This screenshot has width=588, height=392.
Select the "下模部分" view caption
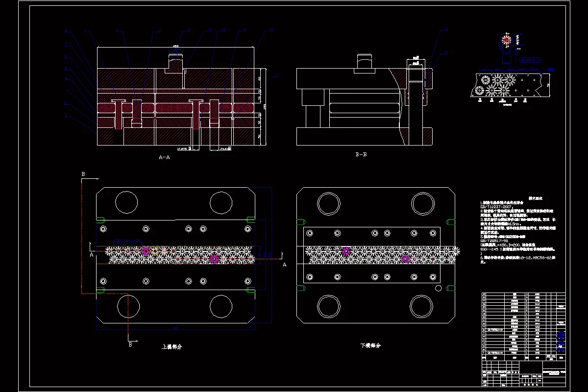pos(370,345)
